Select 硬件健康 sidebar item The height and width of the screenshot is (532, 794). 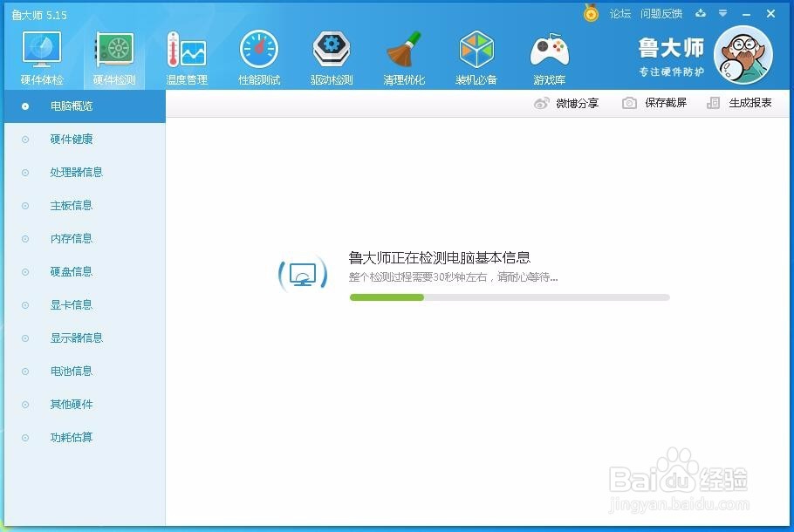point(85,140)
